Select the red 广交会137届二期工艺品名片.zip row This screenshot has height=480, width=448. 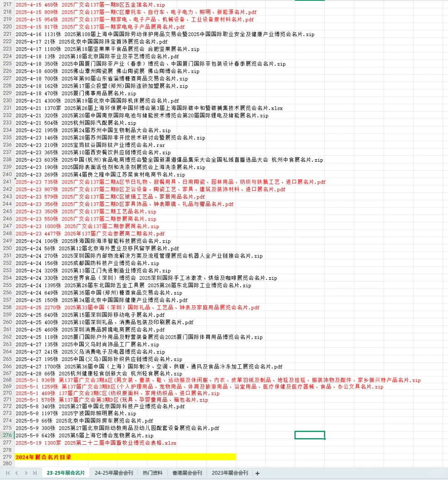point(86,211)
